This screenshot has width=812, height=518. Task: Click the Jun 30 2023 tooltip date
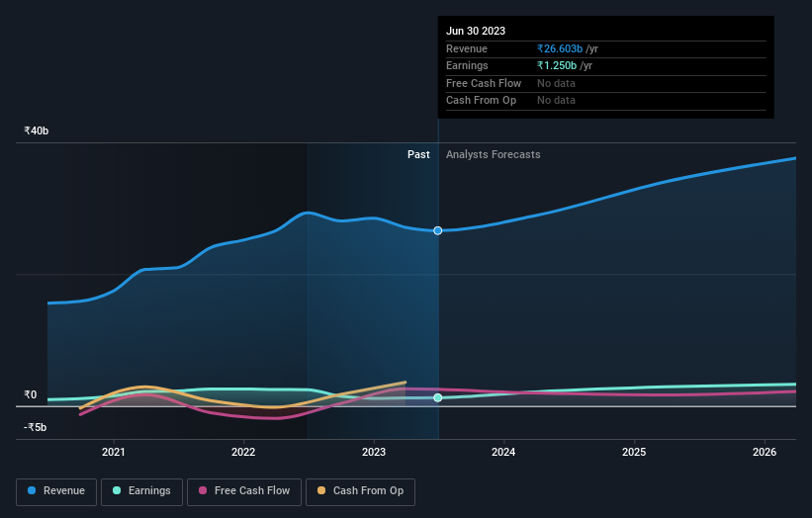click(476, 31)
